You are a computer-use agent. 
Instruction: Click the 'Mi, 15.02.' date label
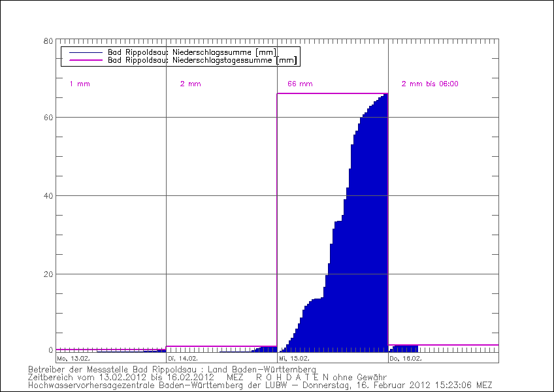294,358
